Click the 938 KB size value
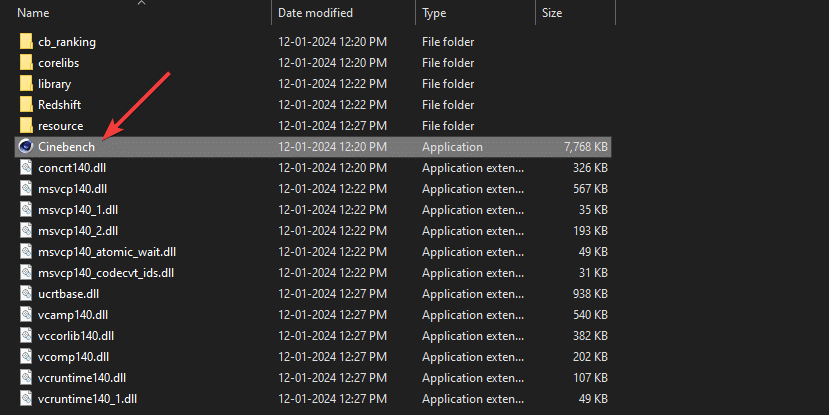Screen dimensions: 829x415 tap(590, 293)
